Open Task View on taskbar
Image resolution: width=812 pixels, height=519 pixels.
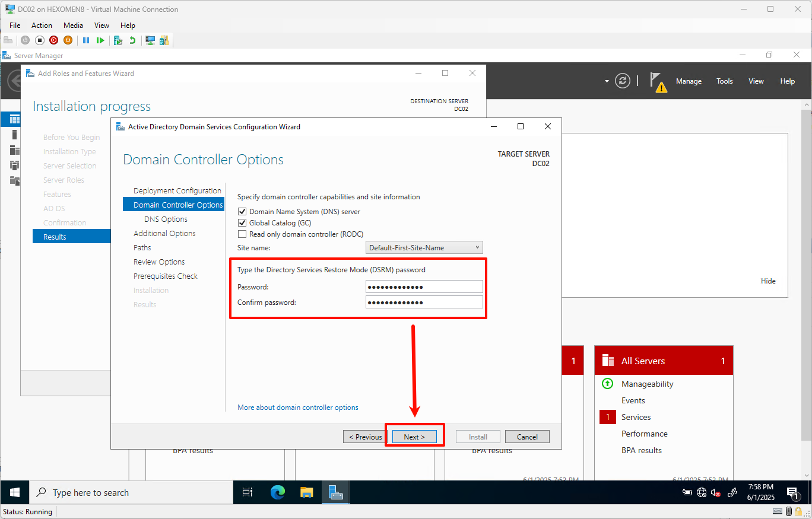coord(248,492)
